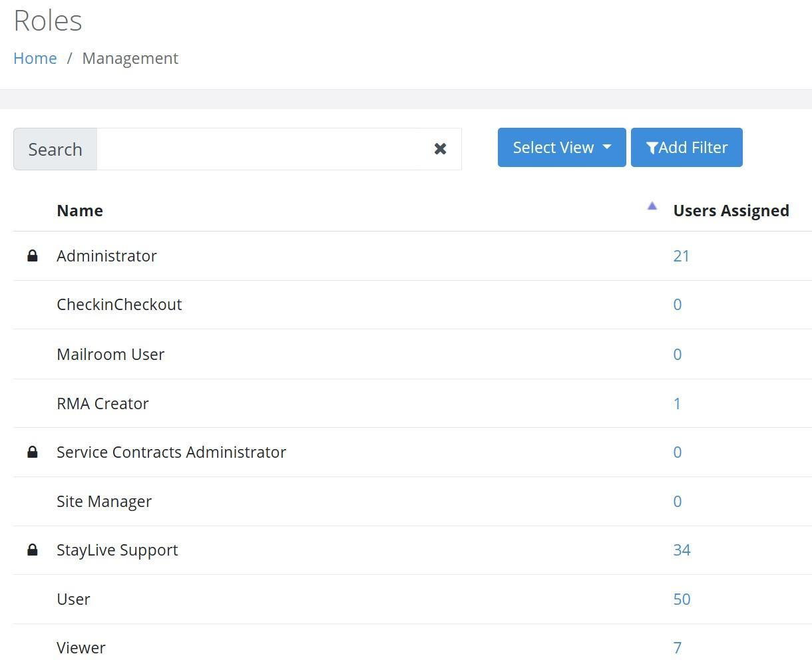Open the Site Manager role
Image resolution: width=812 pixels, height=672 pixels.
tap(104, 501)
